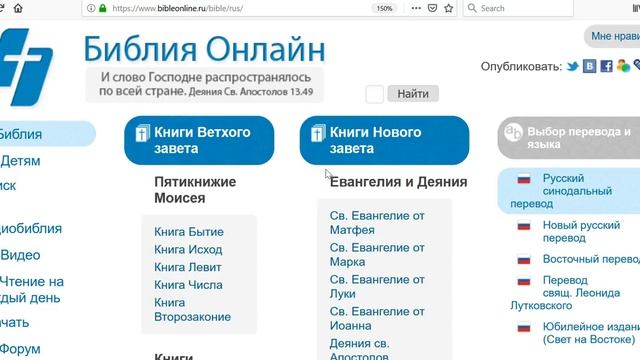This screenshot has height=360, width=640.
Task: Open the Видео sidebar menu item
Action: [x=20, y=255]
